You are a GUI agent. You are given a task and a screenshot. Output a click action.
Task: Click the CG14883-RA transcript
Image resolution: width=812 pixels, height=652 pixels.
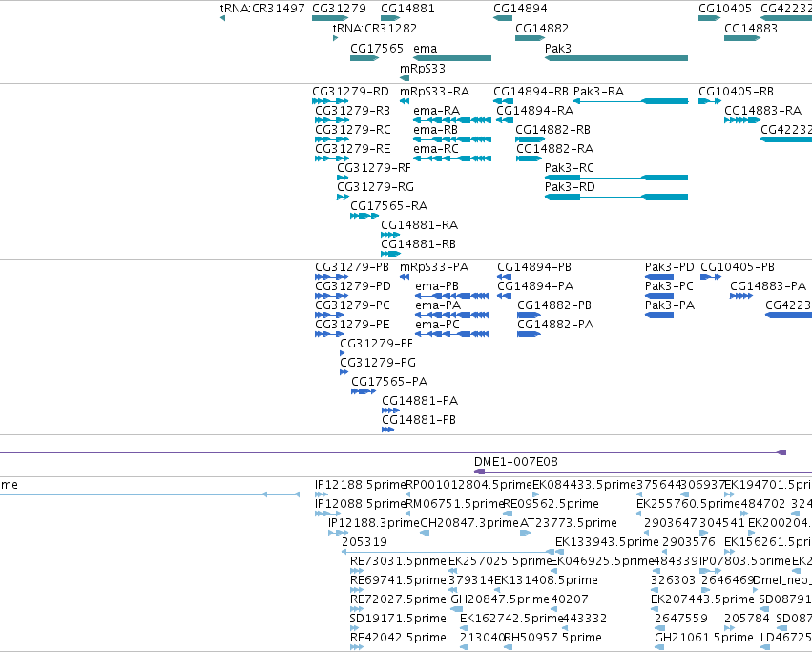coord(742,120)
